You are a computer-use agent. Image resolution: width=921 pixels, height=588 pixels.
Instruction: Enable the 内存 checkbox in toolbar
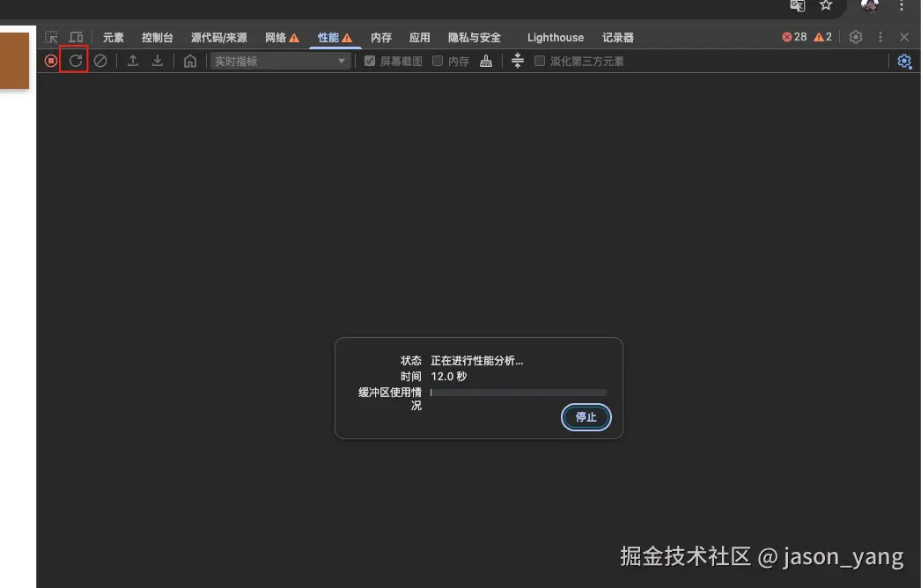tap(437, 61)
